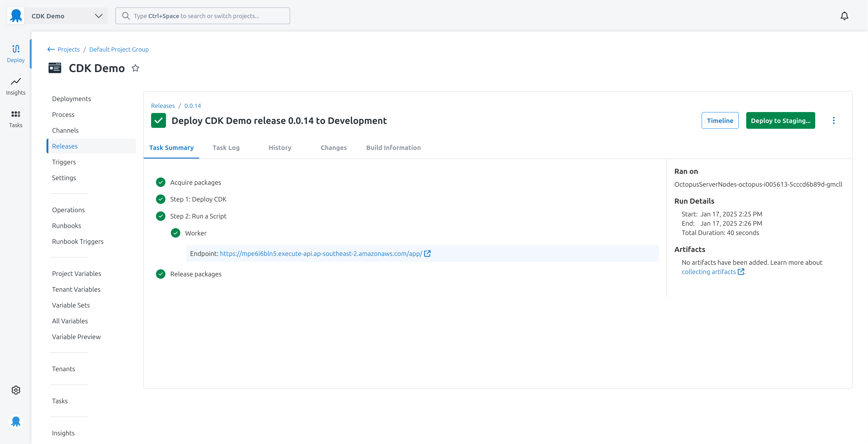Open Insights from the left sidebar icon
Viewport: 868px width, 444px height.
[x=16, y=86]
